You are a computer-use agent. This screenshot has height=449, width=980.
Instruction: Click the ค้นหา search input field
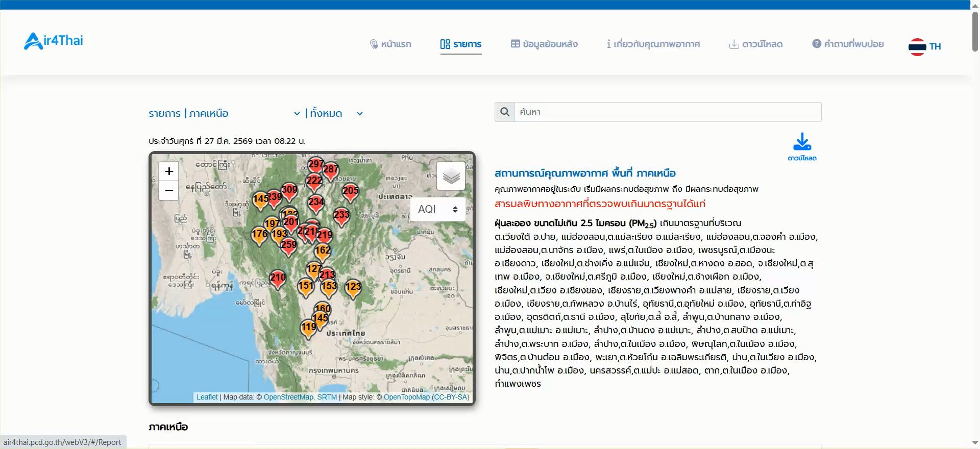pyautogui.click(x=668, y=112)
